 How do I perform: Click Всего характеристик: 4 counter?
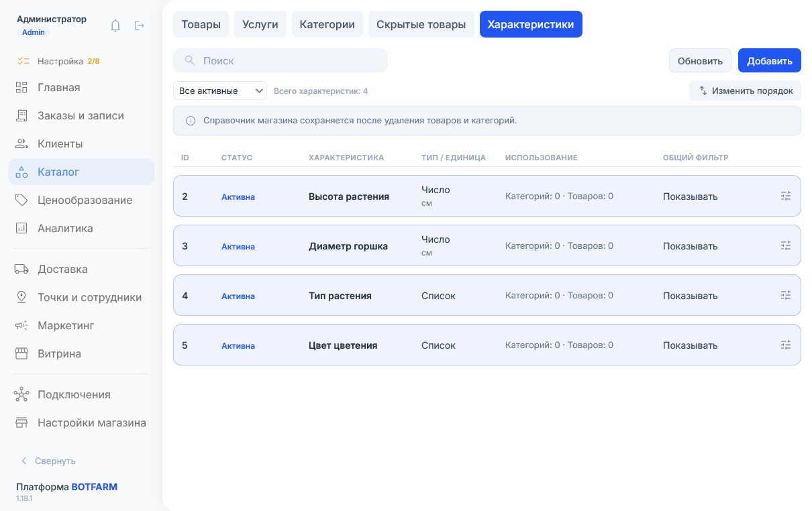pyautogui.click(x=321, y=91)
